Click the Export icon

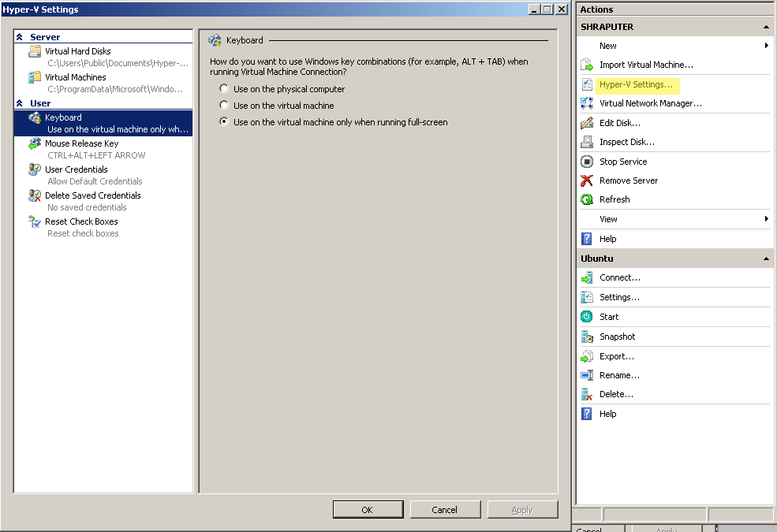pyautogui.click(x=587, y=356)
